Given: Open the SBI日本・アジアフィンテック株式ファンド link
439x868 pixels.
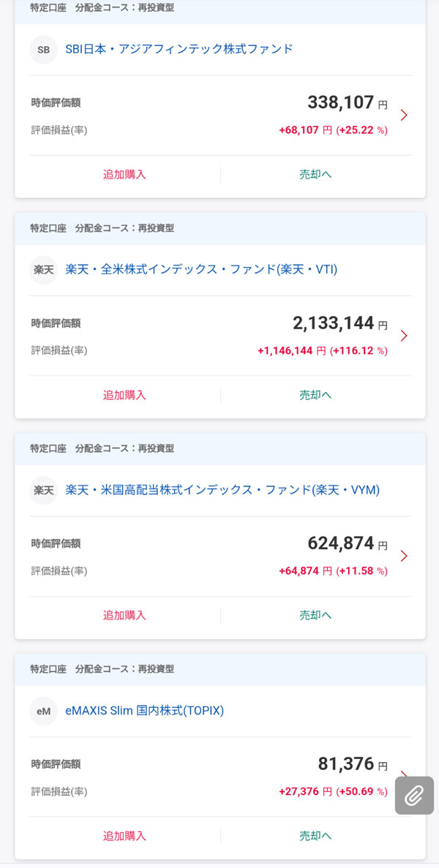Looking at the screenshot, I should coord(179,49).
